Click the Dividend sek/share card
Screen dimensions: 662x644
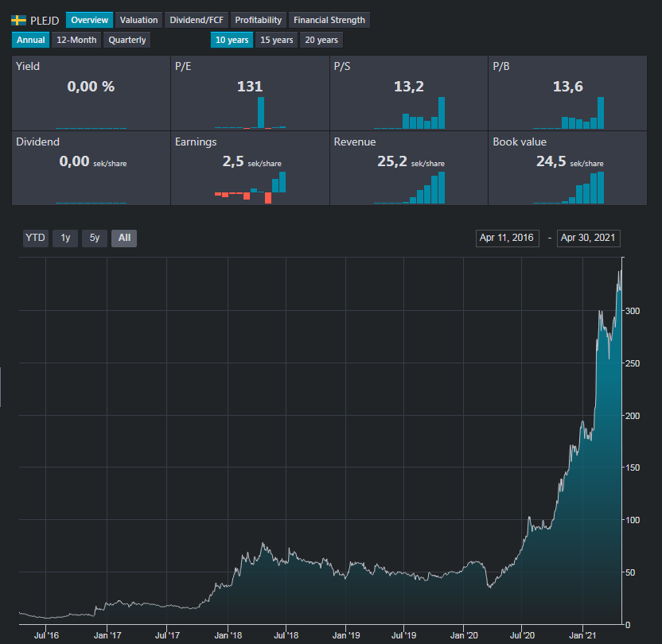point(91,168)
